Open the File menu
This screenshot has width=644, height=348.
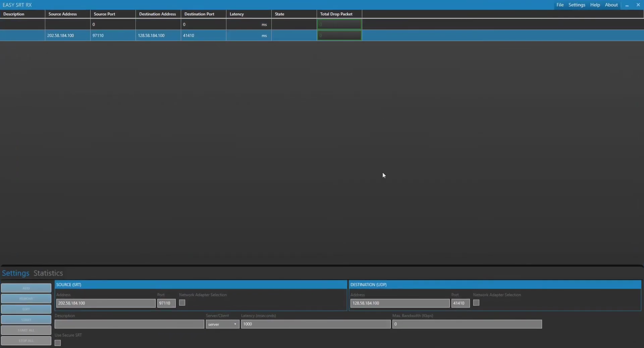[x=560, y=5]
